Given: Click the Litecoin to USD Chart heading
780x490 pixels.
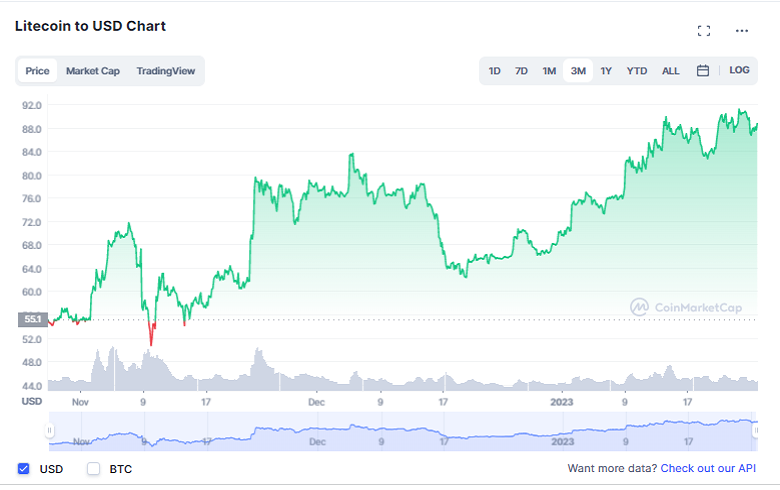Looking at the screenshot, I should pyautogui.click(x=91, y=26).
